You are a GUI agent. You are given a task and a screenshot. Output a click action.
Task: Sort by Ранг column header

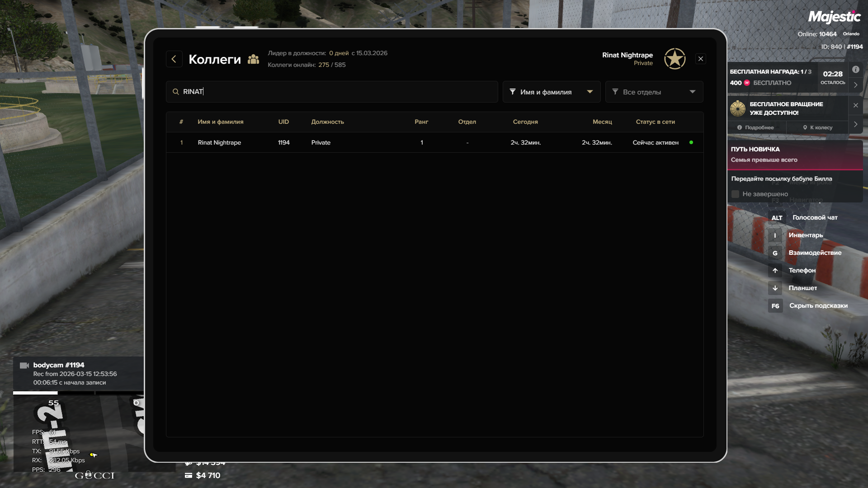point(421,122)
